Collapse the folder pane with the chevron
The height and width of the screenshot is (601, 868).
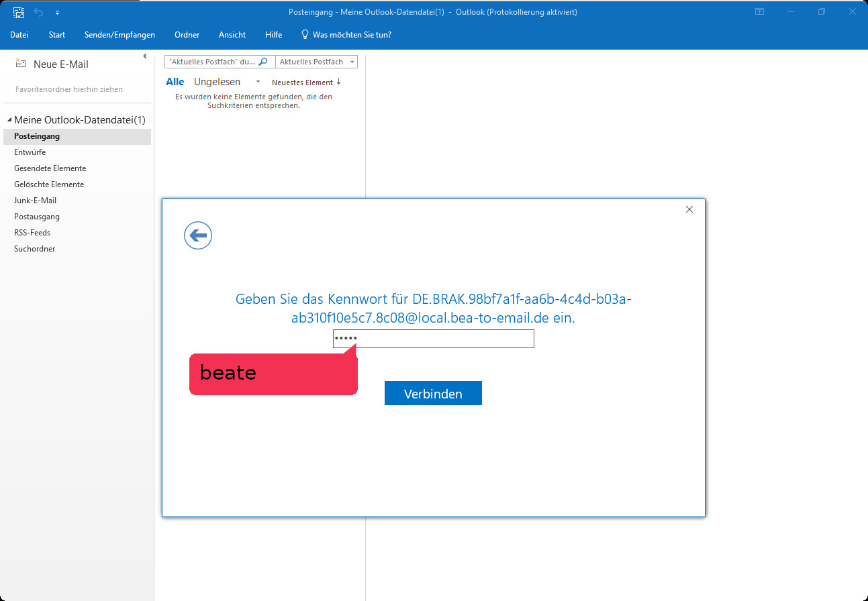tap(145, 56)
